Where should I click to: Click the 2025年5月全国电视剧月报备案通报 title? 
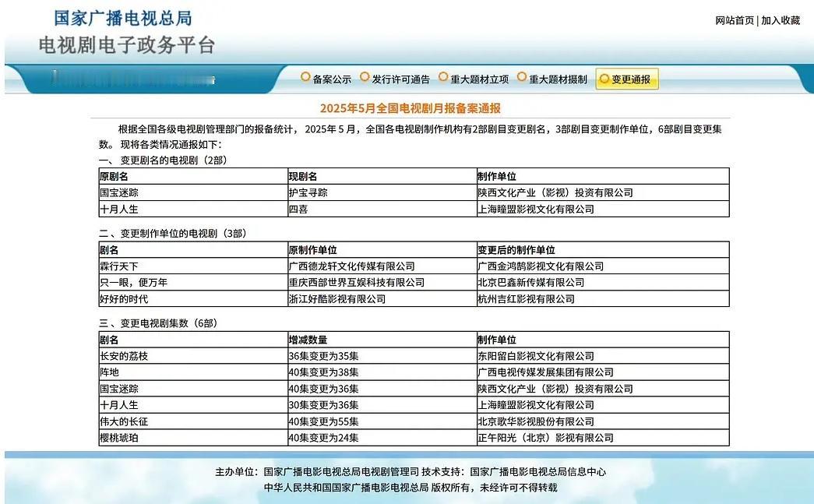pos(410,108)
